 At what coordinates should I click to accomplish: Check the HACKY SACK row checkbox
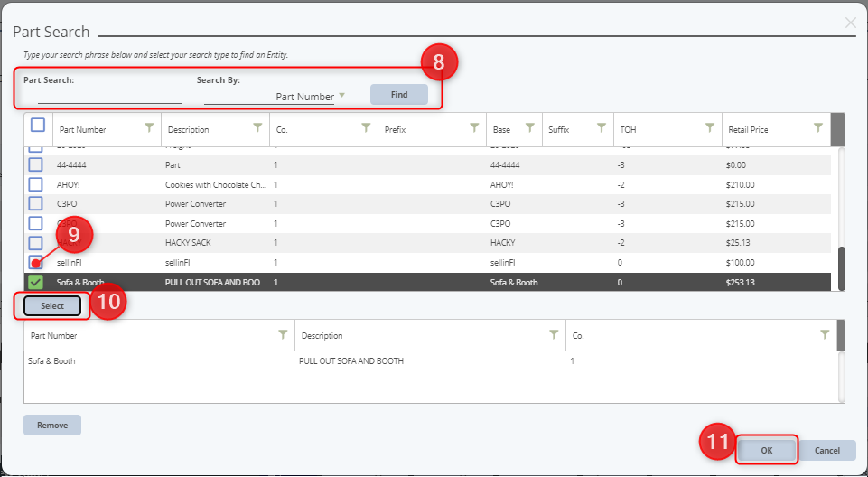pyautogui.click(x=35, y=243)
